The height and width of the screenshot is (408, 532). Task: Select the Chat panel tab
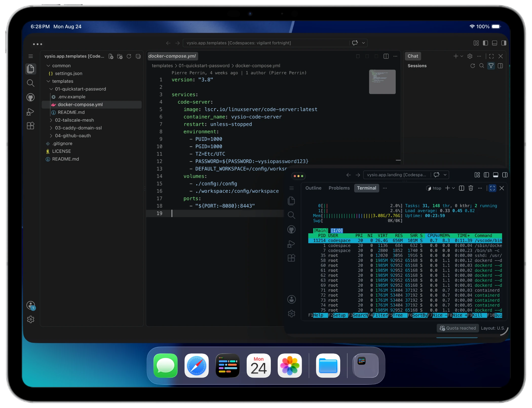413,56
